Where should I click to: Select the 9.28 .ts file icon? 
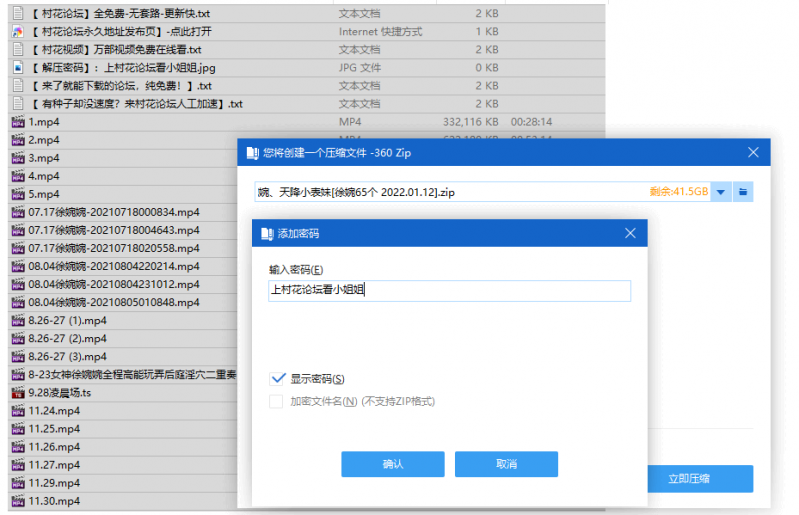click(x=17, y=393)
